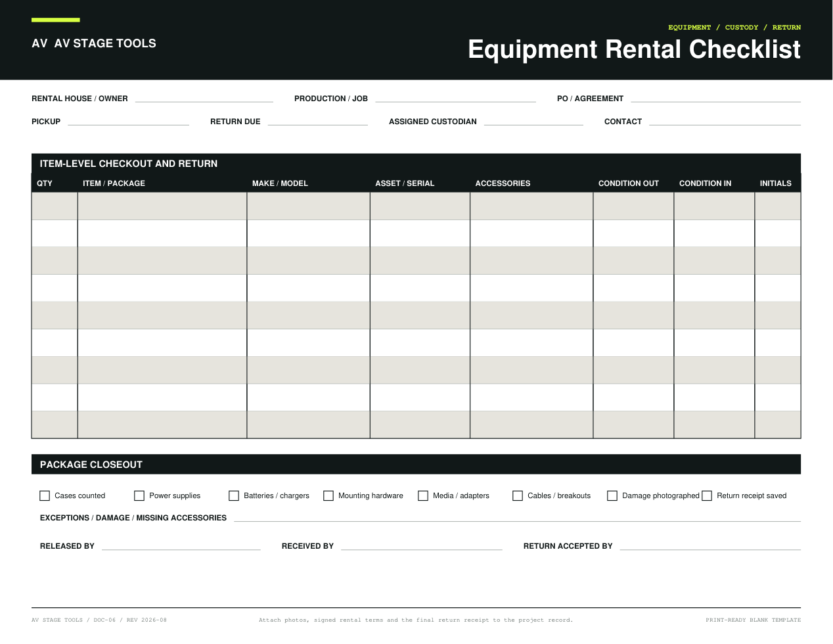Mark Damage photographed checkbox
833x644 pixels.
612,495
